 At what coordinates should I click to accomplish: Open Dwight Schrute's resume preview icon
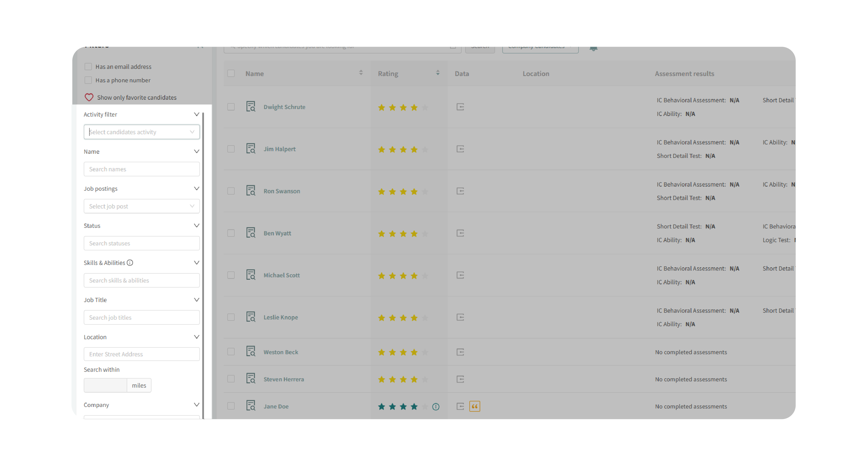pos(251,107)
